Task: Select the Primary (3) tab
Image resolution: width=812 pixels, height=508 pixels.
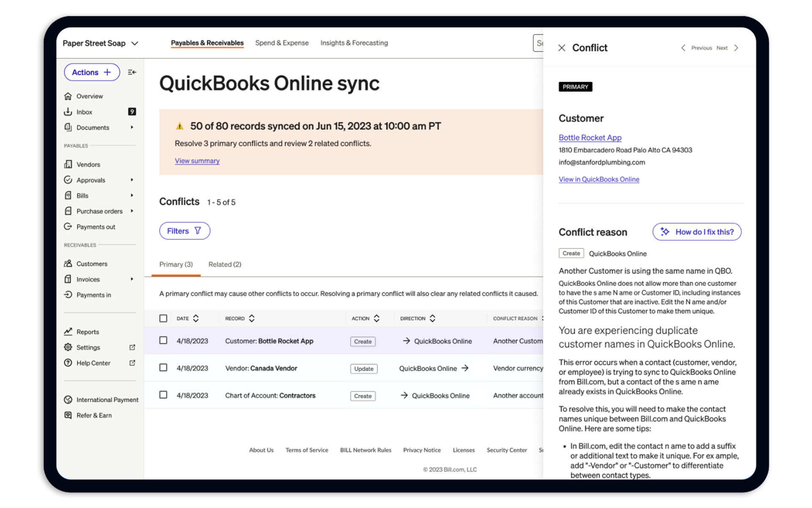Action: coord(176,265)
